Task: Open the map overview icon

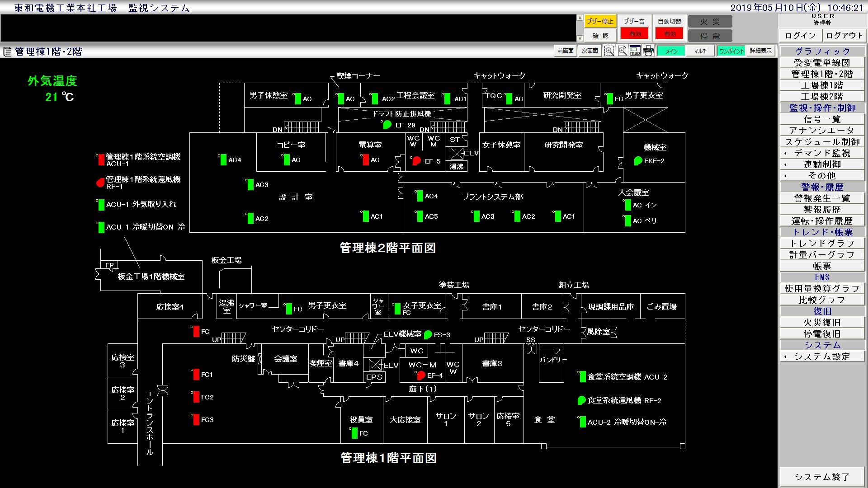Action: pos(635,51)
